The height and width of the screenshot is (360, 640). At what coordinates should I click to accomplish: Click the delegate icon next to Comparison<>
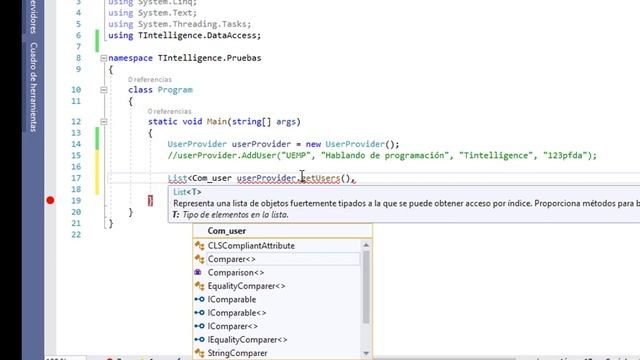point(199,272)
